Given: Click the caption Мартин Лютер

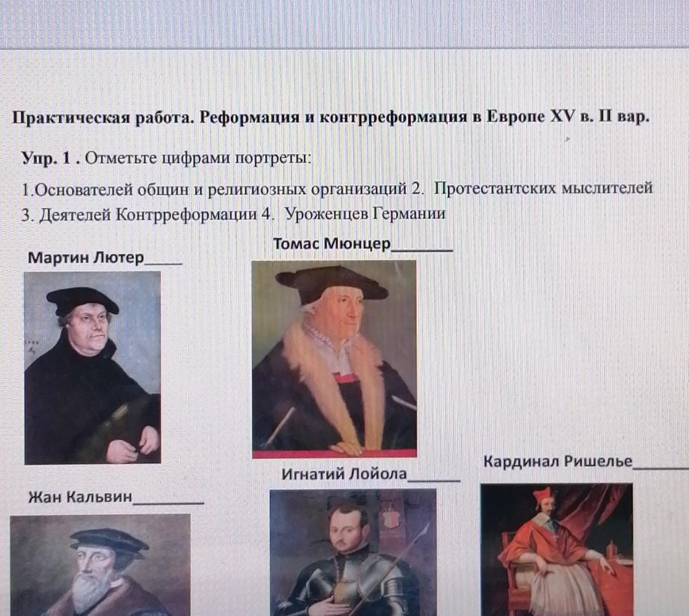Looking at the screenshot, I should [x=86, y=257].
